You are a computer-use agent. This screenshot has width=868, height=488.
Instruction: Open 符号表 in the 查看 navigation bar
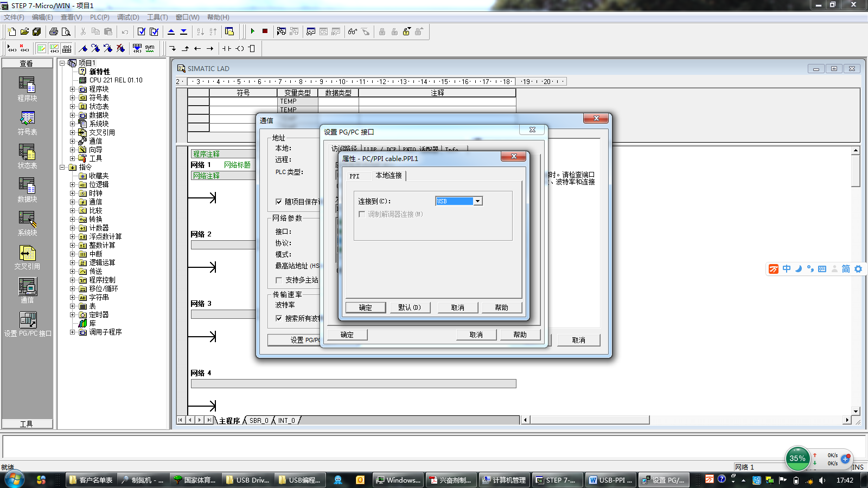[x=27, y=123]
